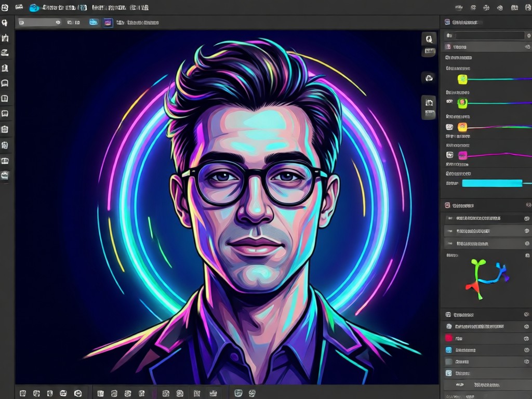Toggle the round icon on the blue icon row
This screenshot has height=399, width=532.
pyautogui.click(x=526, y=350)
